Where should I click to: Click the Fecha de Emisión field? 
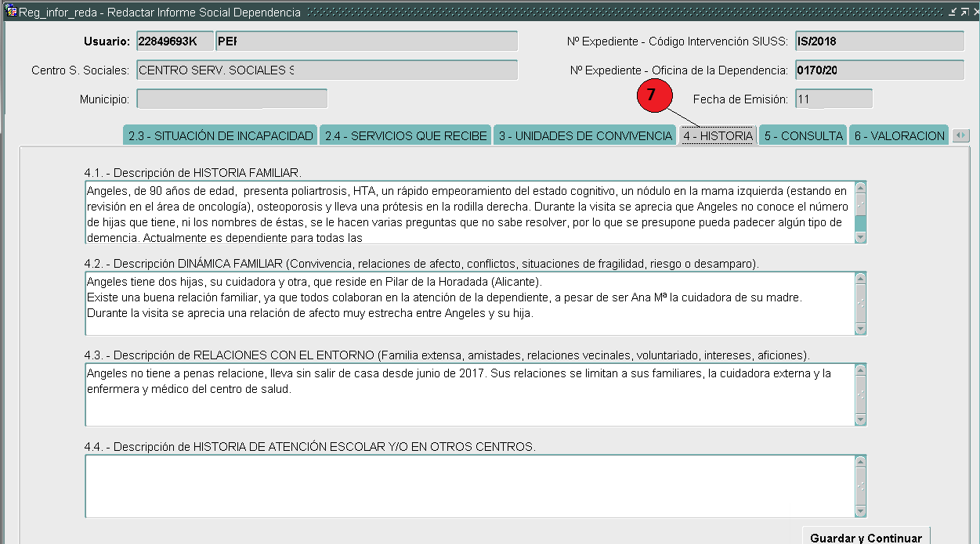[x=833, y=98]
